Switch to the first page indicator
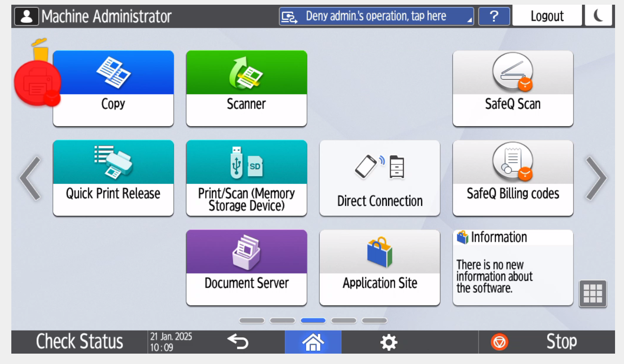Viewport: 624px width, 364px height. [x=252, y=321]
